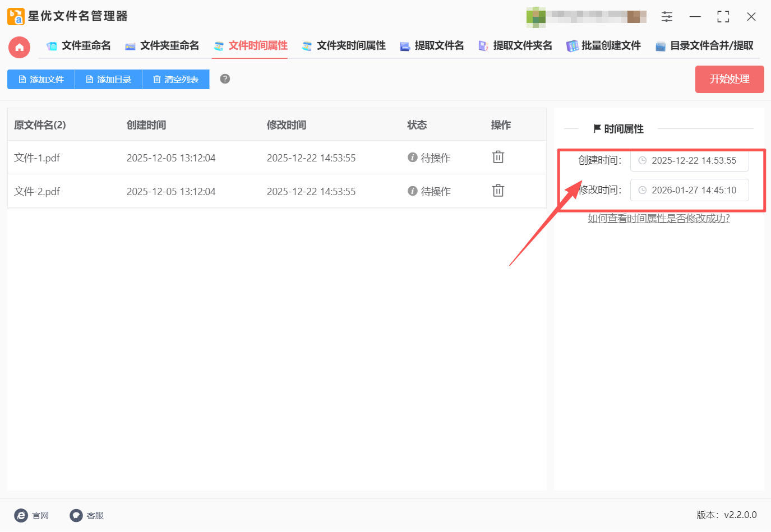Click the 待操作 status of 文件-1.pdf

click(x=436, y=158)
